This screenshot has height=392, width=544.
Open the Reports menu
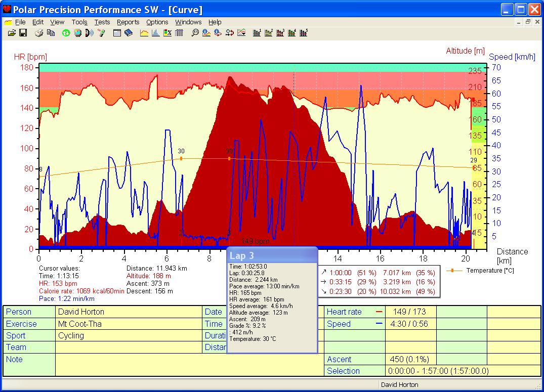click(128, 22)
